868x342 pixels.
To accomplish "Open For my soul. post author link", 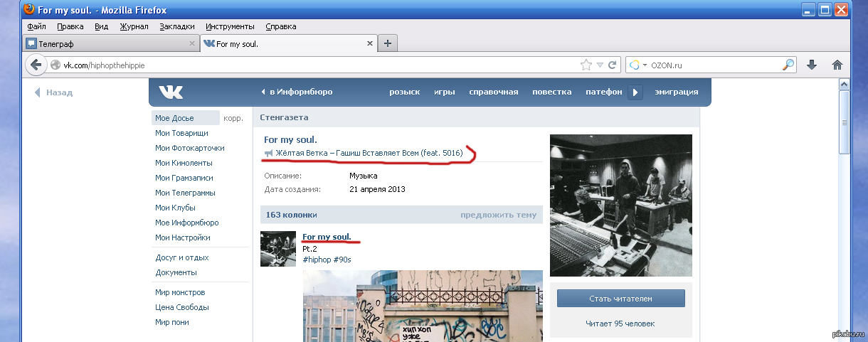I will 327,237.
